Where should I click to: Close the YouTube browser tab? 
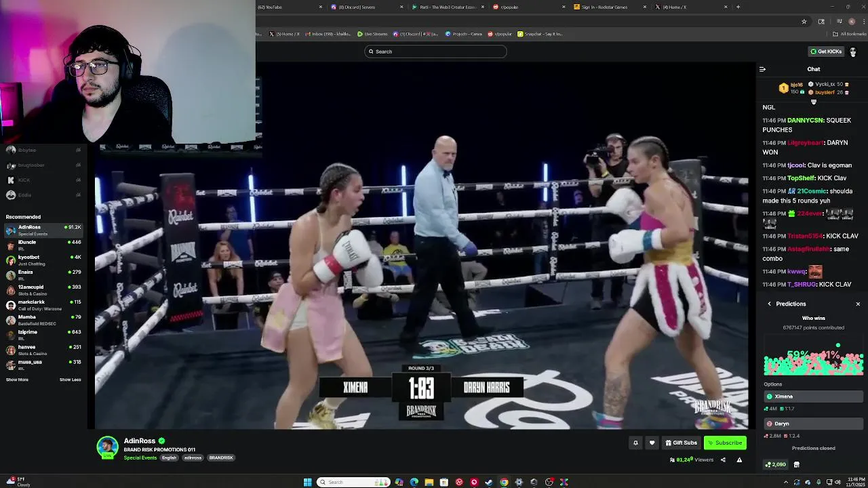click(321, 7)
